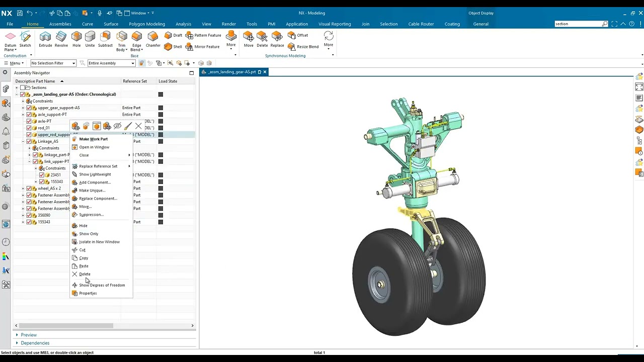Click the command search field containing 'section'
The image size is (644, 362).
pos(578,24)
